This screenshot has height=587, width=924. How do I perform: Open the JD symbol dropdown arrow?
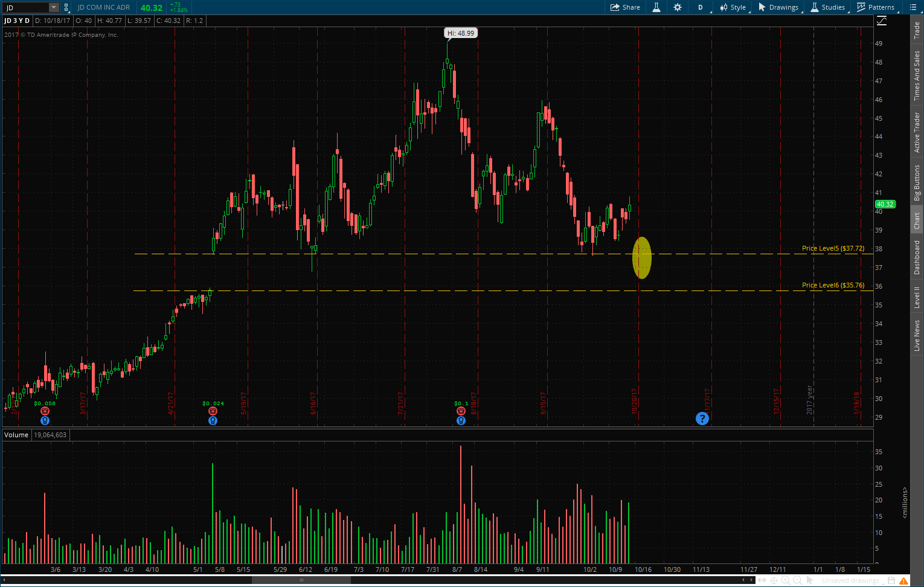[x=53, y=7]
